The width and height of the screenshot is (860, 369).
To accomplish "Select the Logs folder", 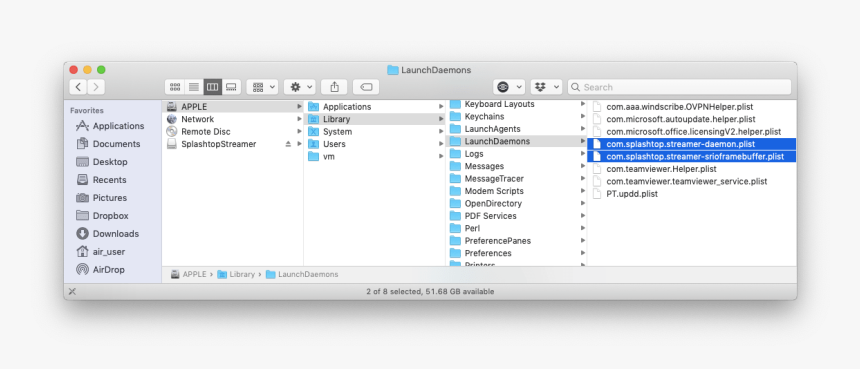I will click(516, 154).
